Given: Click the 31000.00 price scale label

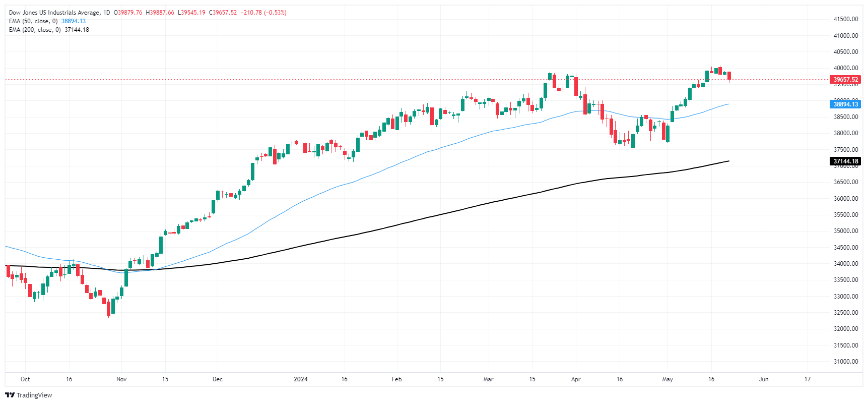Looking at the screenshot, I should 846,362.
